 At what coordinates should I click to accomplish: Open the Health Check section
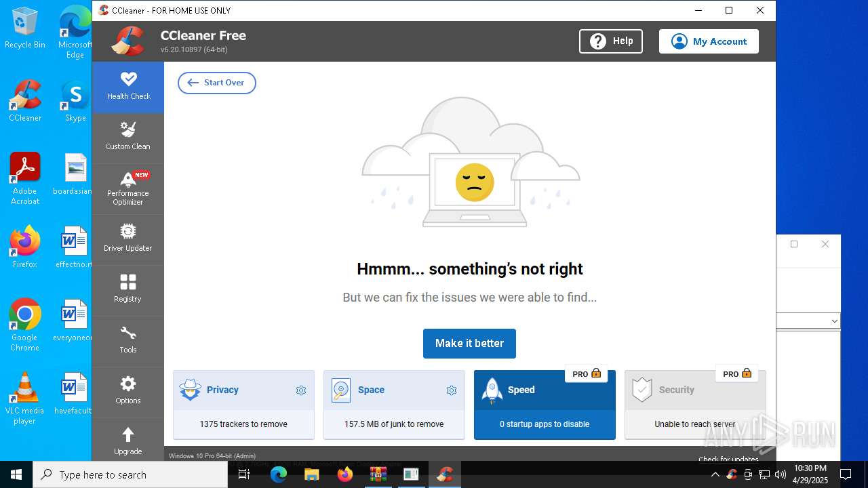(x=128, y=87)
